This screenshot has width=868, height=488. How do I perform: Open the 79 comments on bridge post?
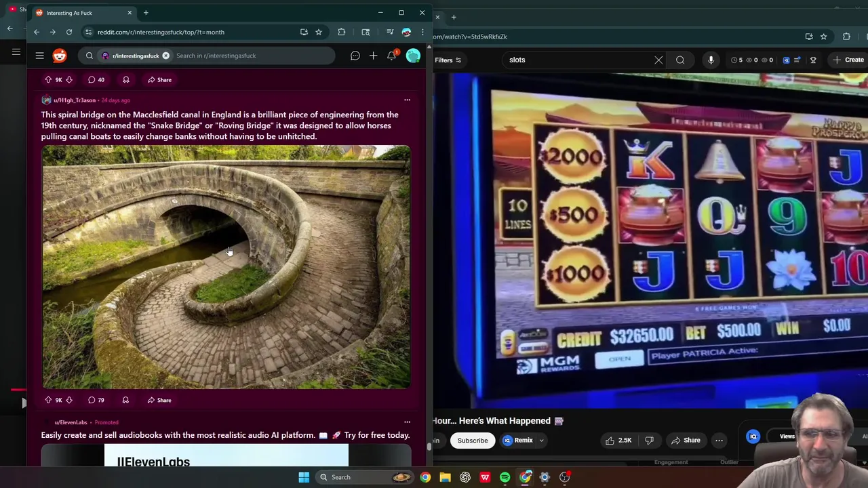tap(96, 400)
